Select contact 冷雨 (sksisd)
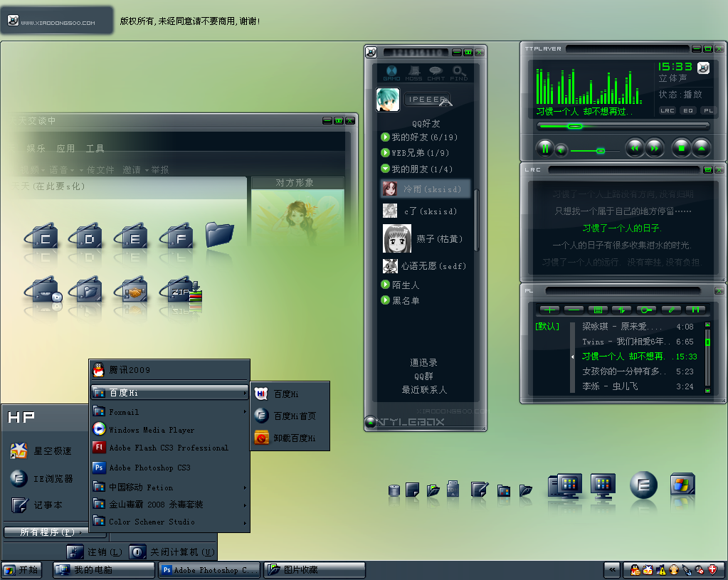Image resolution: width=728 pixels, height=580 pixels. tap(425, 189)
